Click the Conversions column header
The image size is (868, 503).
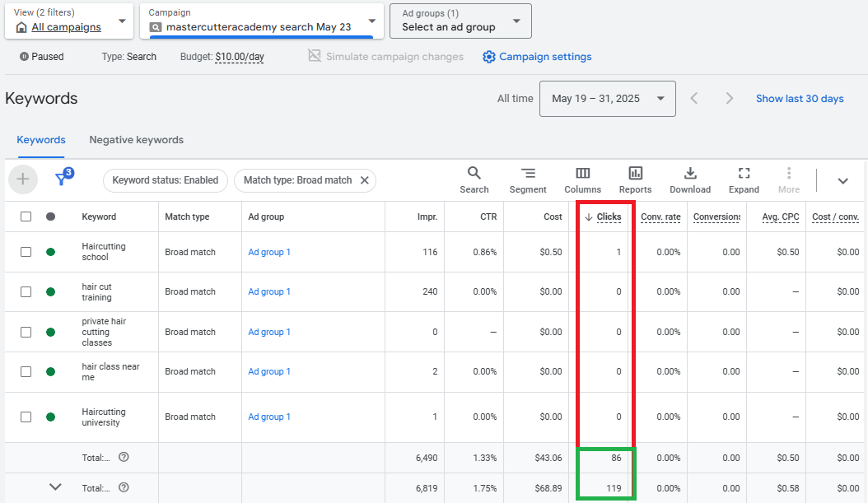716,217
